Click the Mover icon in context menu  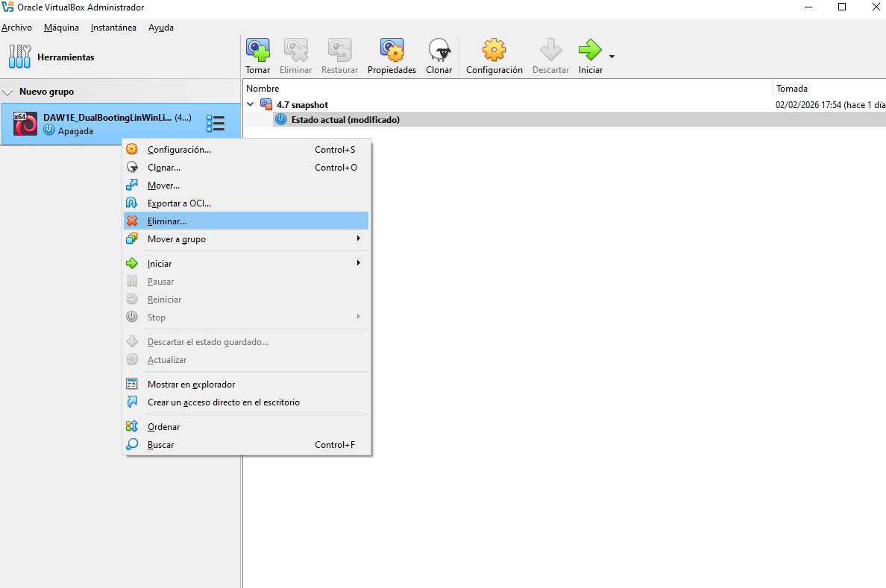click(x=132, y=185)
